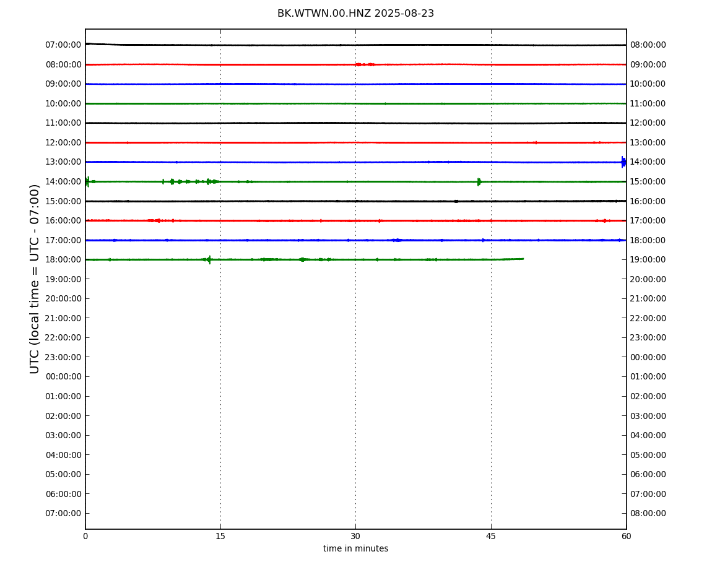Click right-axis end label 13:00:00
The height and width of the screenshot is (588, 712).
pyautogui.click(x=648, y=142)
